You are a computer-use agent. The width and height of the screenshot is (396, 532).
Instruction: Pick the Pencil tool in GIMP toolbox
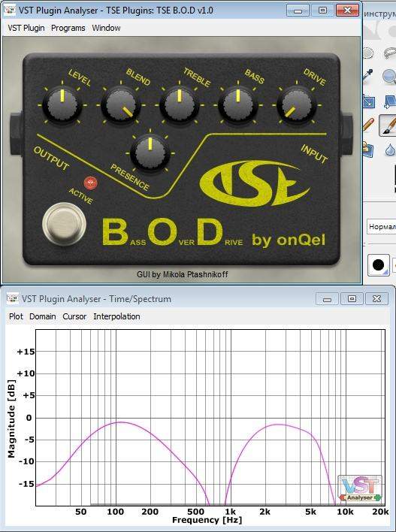[368, 124]
